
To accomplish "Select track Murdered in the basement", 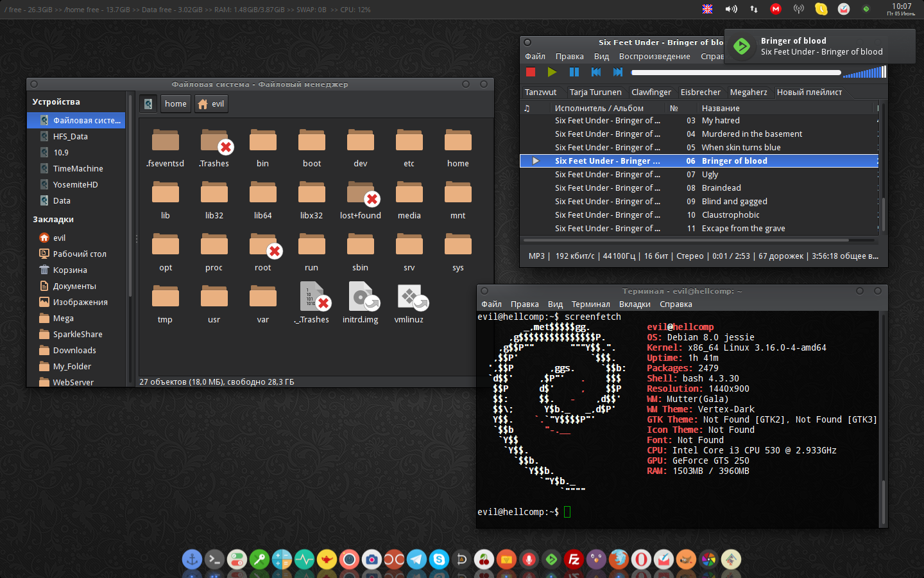I will coord(699,134).
